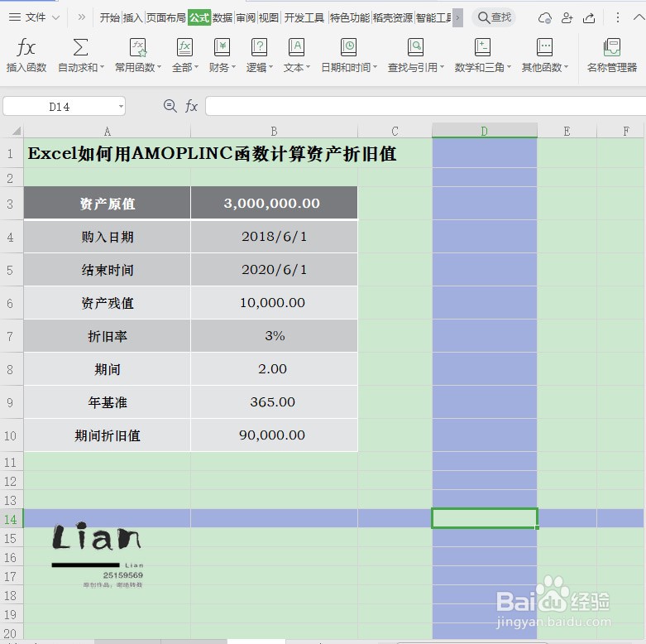This screenshot has height=644, width=646.
Task: Select cell with 90,000.00
Action: [274, 435]
